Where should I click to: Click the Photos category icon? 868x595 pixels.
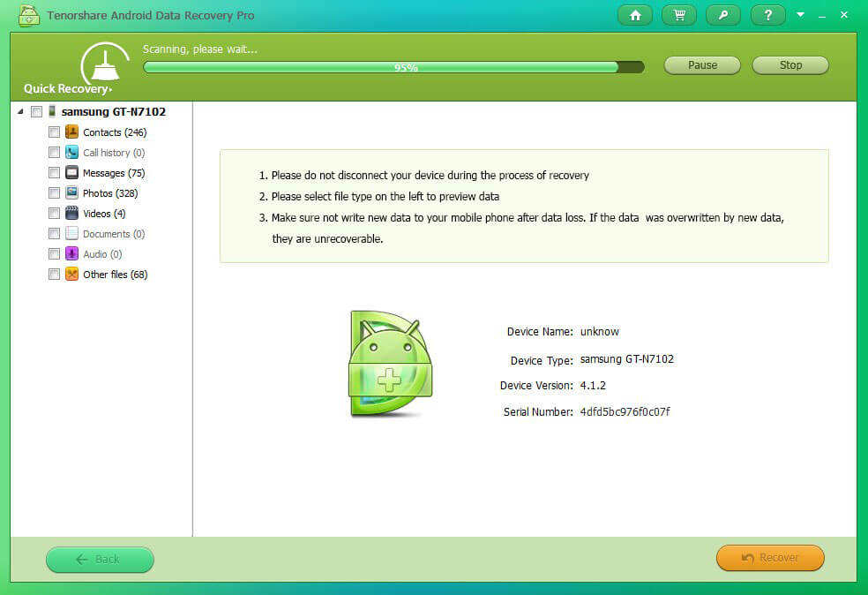[72, 192]
